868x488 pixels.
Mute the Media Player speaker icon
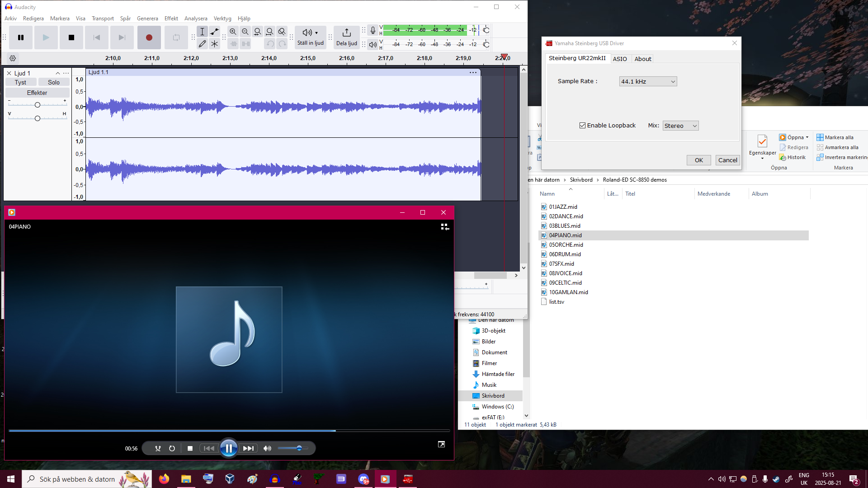(x=267, y=448)
